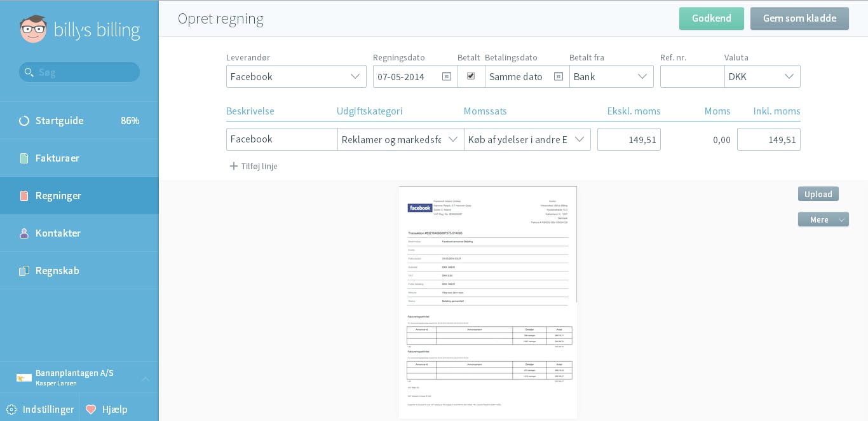868x421 pixels.
Task: Click the Bananplantagen company logo icon
Action: (x=24, y=378)
